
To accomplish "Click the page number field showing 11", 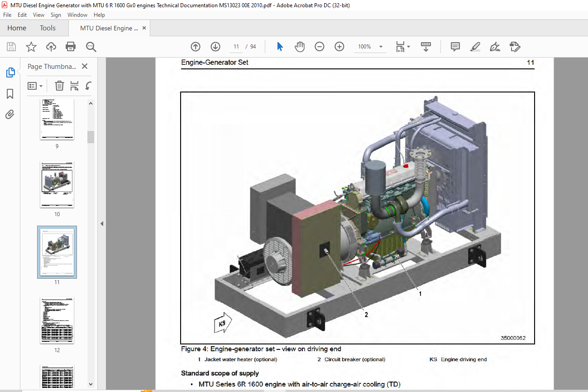I will click(x=236, y=47).
